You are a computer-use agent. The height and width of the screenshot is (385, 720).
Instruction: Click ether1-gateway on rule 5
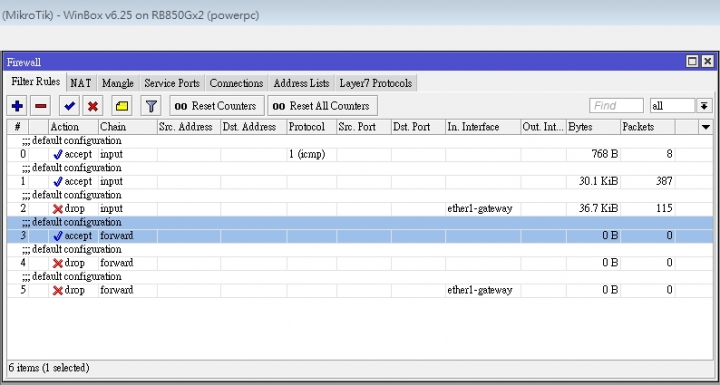(x=479, y=290)
